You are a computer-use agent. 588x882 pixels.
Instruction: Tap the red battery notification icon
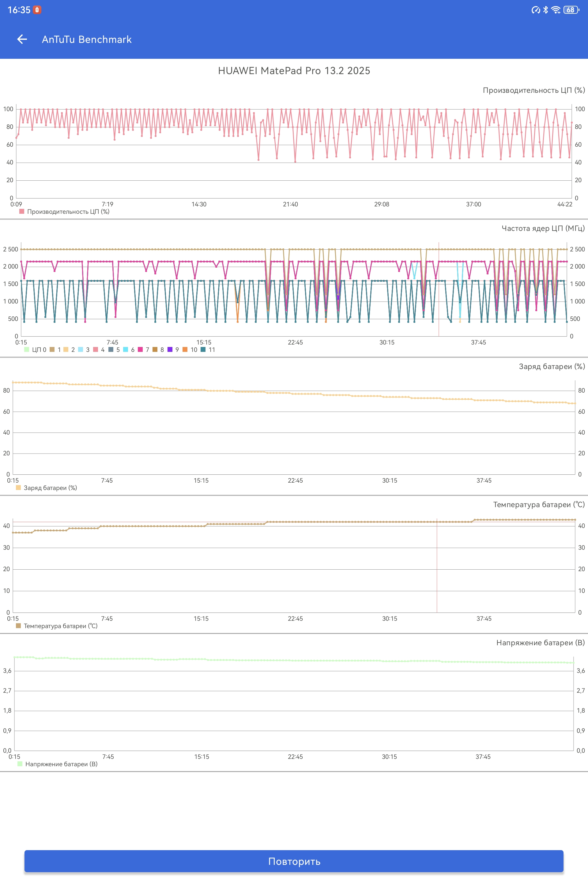(x=37, y=10)
